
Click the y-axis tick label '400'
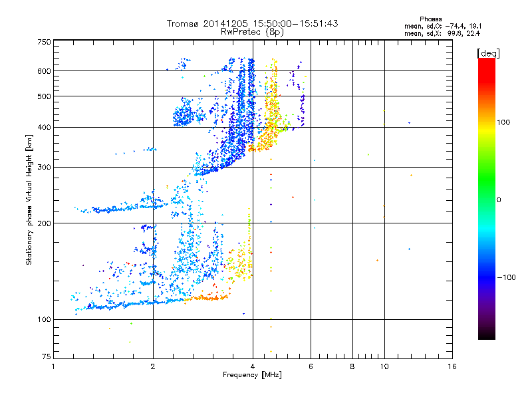pos(45,127)
